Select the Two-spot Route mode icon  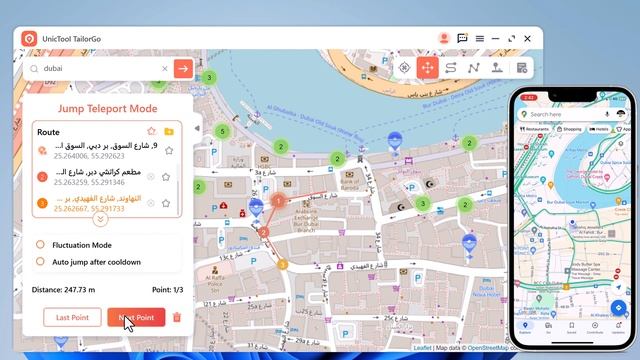pos(451,68)
